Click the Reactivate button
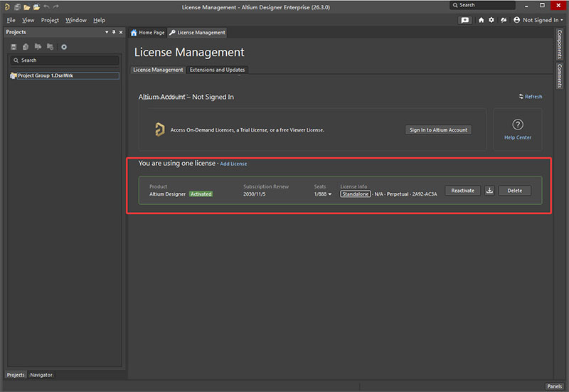This screenshot has height=392, width=569. tap(463, 191)
